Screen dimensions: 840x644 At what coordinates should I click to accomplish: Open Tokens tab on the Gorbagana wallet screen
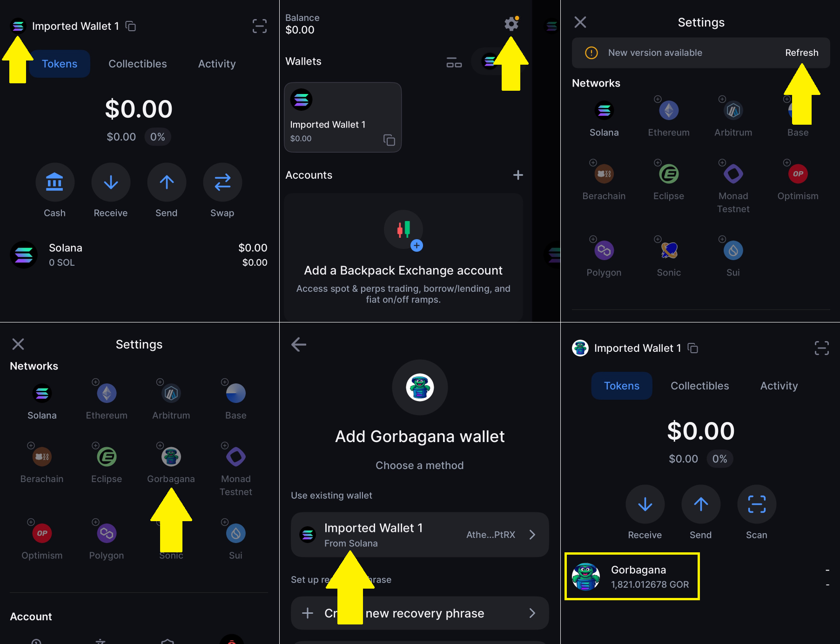[622, 386]
